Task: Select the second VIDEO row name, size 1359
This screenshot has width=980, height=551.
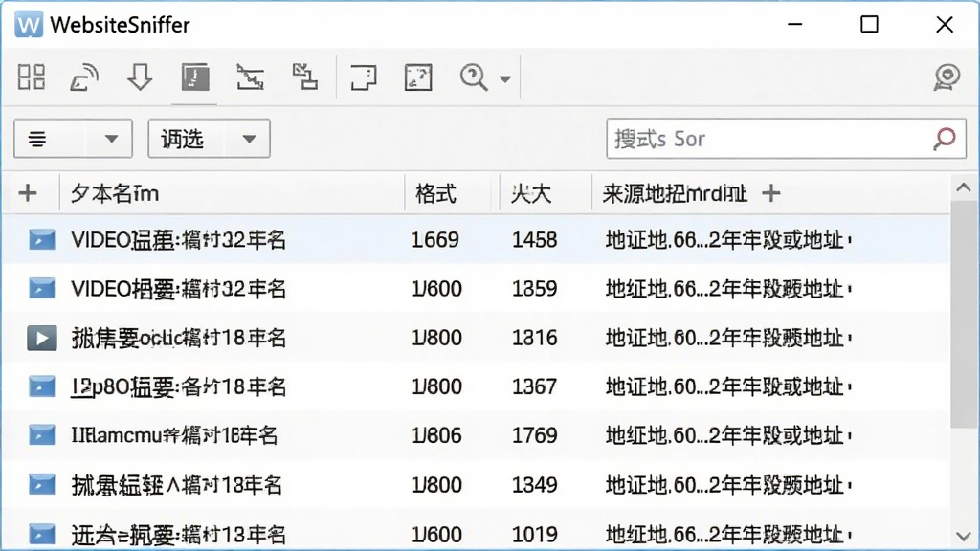Action: click(178, 289)
